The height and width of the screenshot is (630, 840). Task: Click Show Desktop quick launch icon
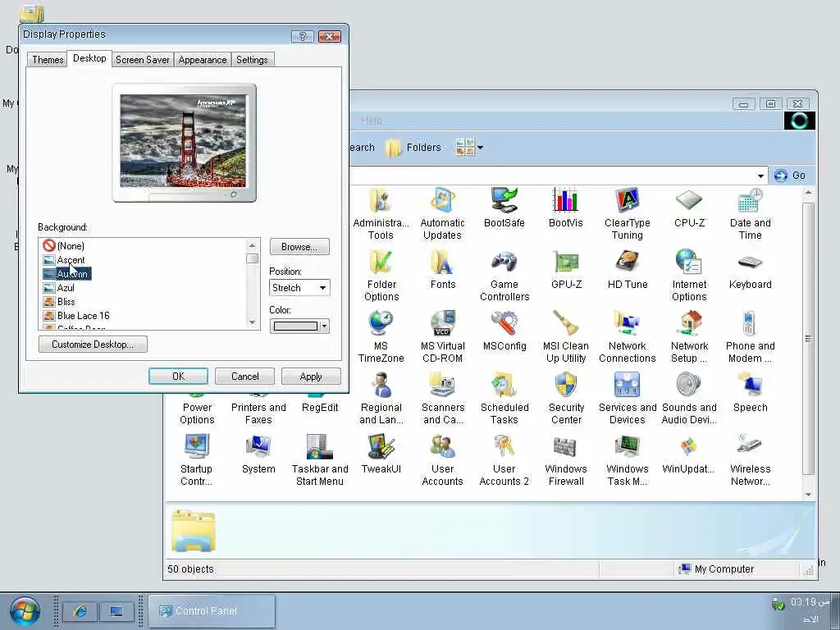tap(116, 611)
